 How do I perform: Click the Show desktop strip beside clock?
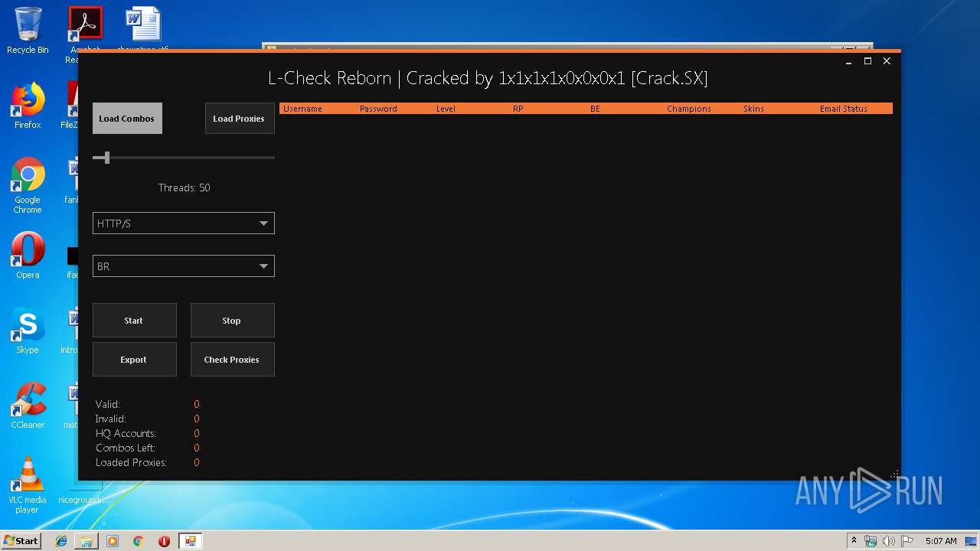972,541
